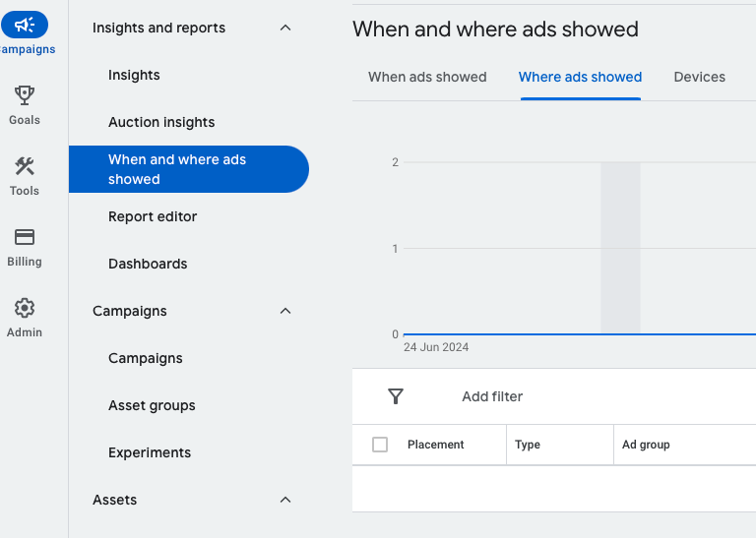This screenshot has width=756, height=538.
Task: Click the 24 Jun 2024 axis label
Action: (436, 347)
